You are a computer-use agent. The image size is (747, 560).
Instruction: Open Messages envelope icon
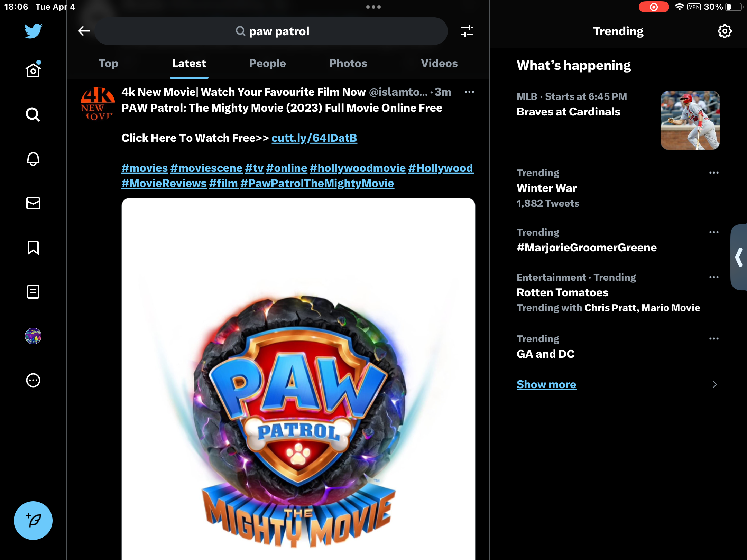(x=33, y=203)
